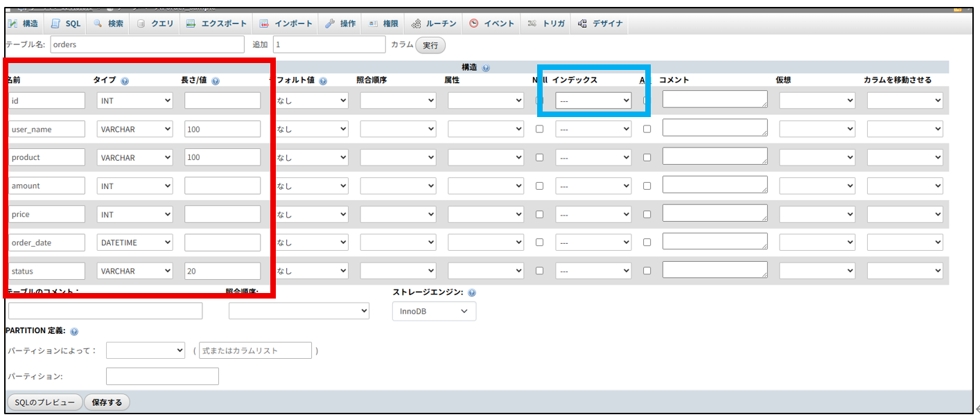The height and width of the screenshot is (417, 980).
Task: Open the 属性 dropdown for amount row
Action: [486, 186]
